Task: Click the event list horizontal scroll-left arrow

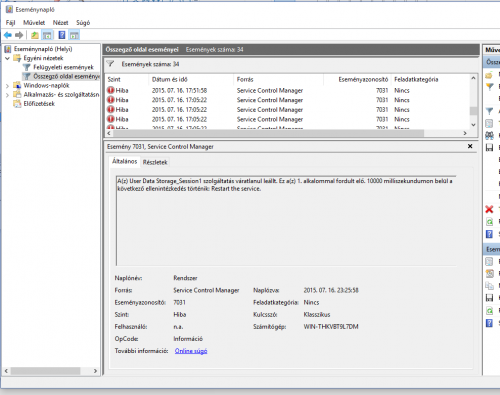Action: click(x=109, y=133)
